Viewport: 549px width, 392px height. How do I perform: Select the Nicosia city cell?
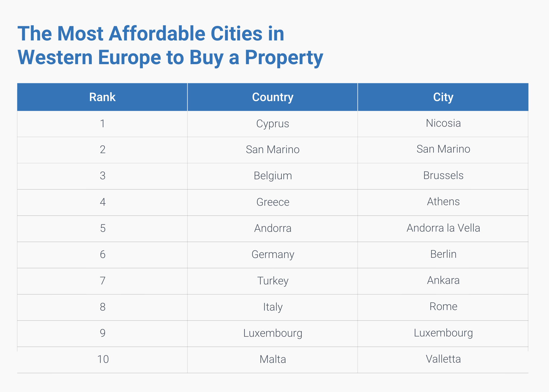click(443, 123)
